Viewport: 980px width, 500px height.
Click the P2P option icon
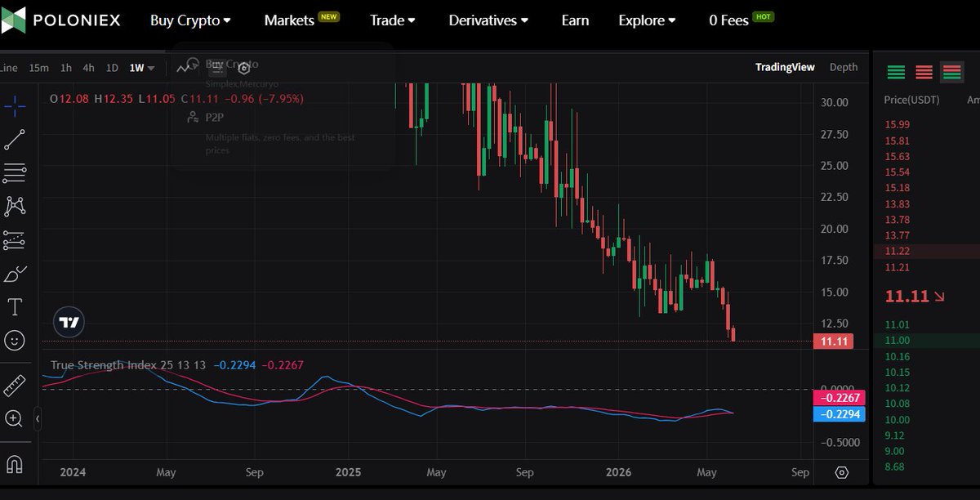point(192,117)
